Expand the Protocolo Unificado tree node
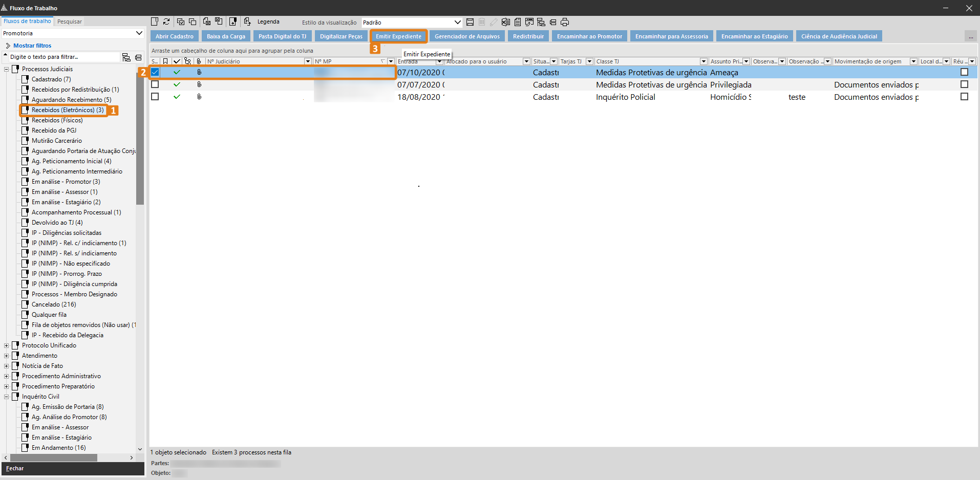 (7, 345)
